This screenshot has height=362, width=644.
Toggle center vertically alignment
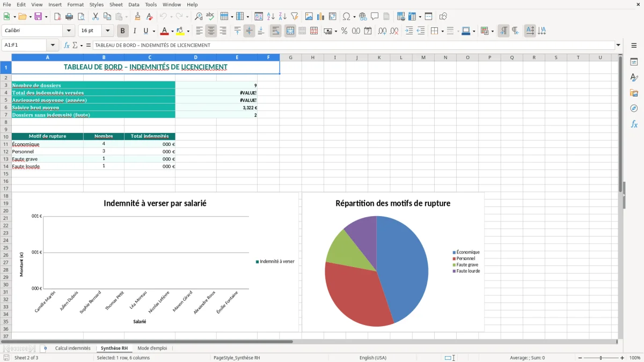pos(249,31)
